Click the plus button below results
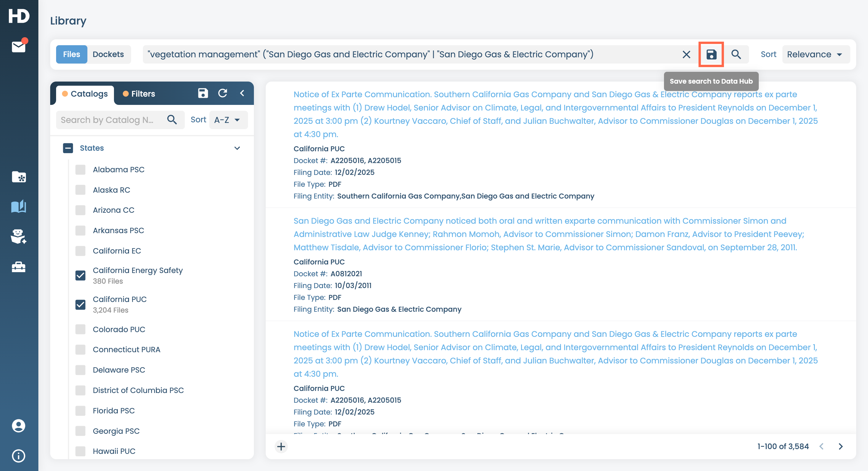The height and width of the screenshot is (471, 868). (281, 446)
